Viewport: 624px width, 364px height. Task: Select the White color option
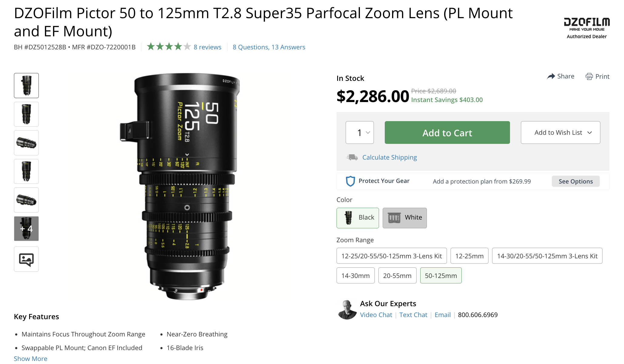click(404, 218)
